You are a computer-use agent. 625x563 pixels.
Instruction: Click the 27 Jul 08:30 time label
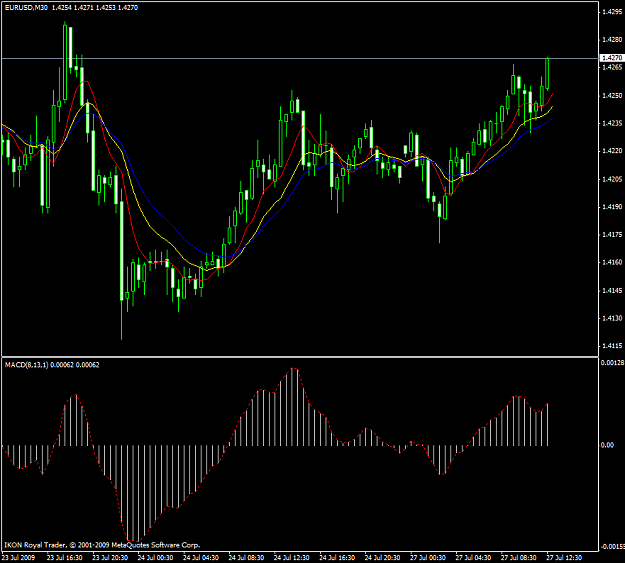(x=519, y=557)
